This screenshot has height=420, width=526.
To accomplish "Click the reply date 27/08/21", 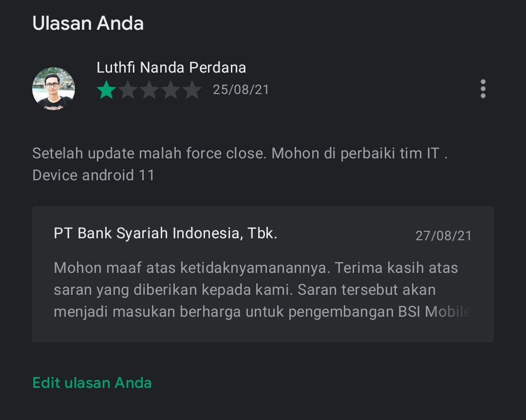I will 443,236.
